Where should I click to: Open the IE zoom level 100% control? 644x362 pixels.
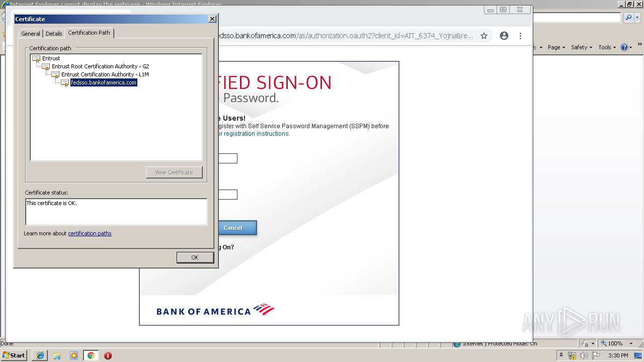pos(611,343)
